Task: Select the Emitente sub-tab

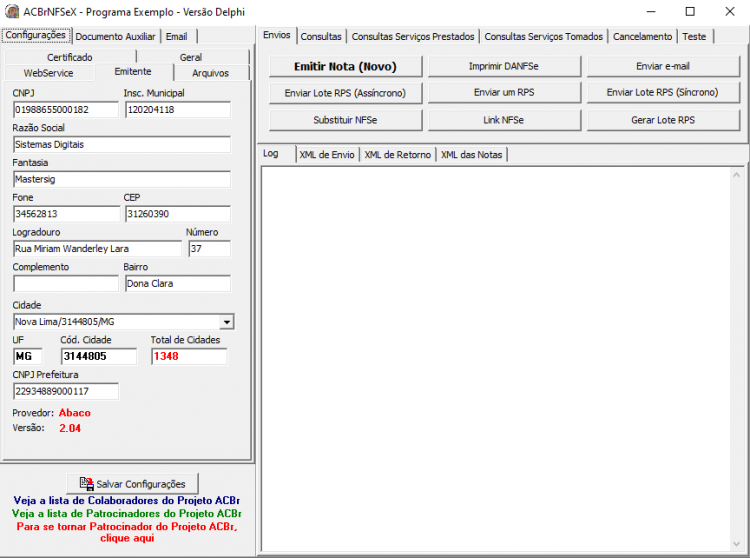Action: click(133, 72)
